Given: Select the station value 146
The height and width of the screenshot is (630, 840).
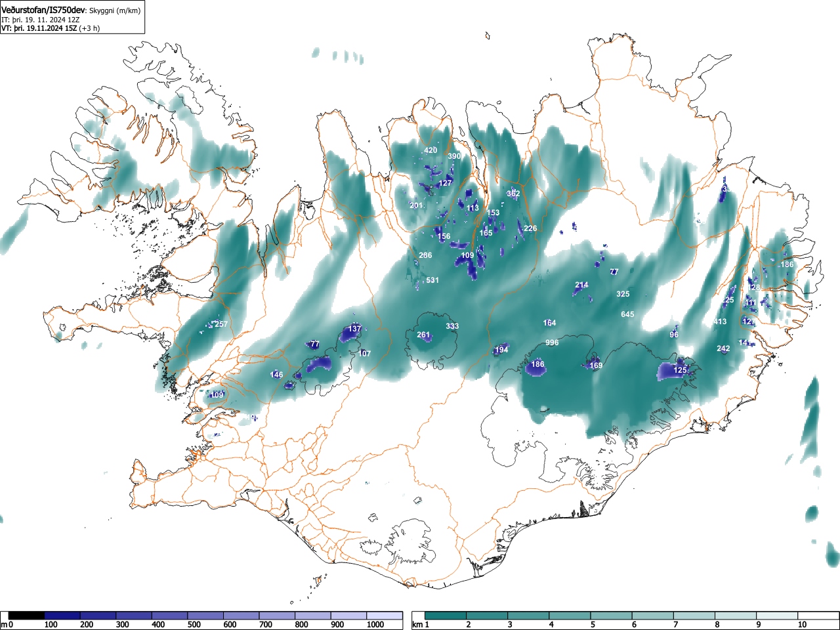Looking at the screenshot, I should pos(277,375).
